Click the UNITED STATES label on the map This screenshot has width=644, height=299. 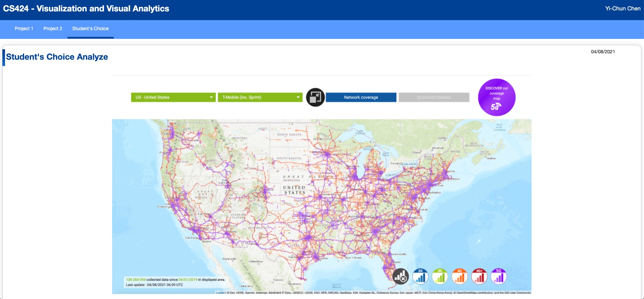tap(294, 190)
